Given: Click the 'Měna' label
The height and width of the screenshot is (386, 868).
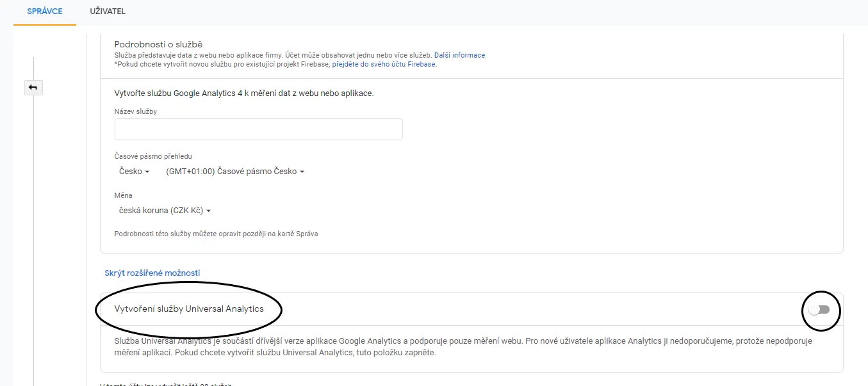Looking at the screenshot, I should coord(124,195).
